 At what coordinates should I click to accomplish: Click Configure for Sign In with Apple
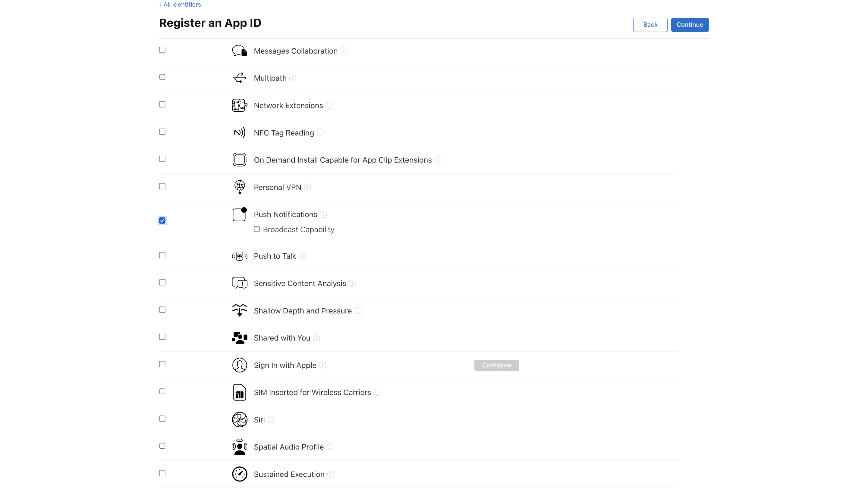click(496, 365)
